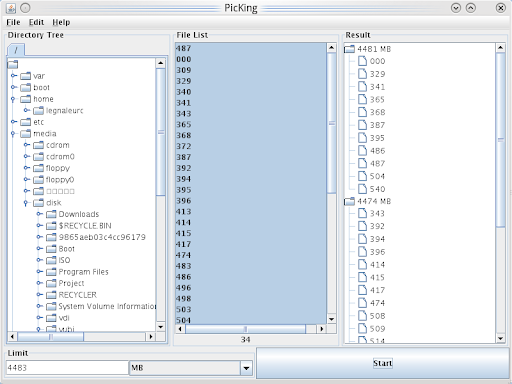The image size is (512, 384).
Task: Select file 372 in File List
Action: (x=251, y=146)
